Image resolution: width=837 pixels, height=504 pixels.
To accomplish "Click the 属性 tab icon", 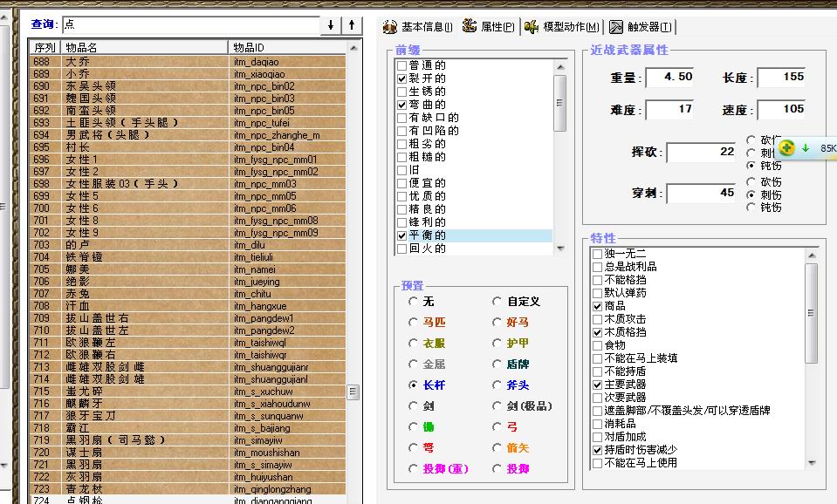I will click(470, 27).
